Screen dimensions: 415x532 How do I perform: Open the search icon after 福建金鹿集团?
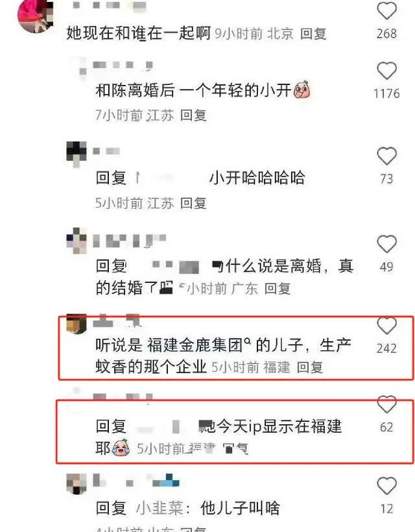tap(248, 341)
